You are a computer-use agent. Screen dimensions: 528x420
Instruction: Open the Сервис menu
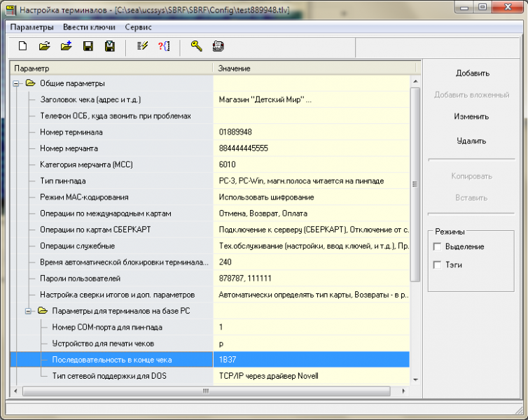tap(138, 27)
